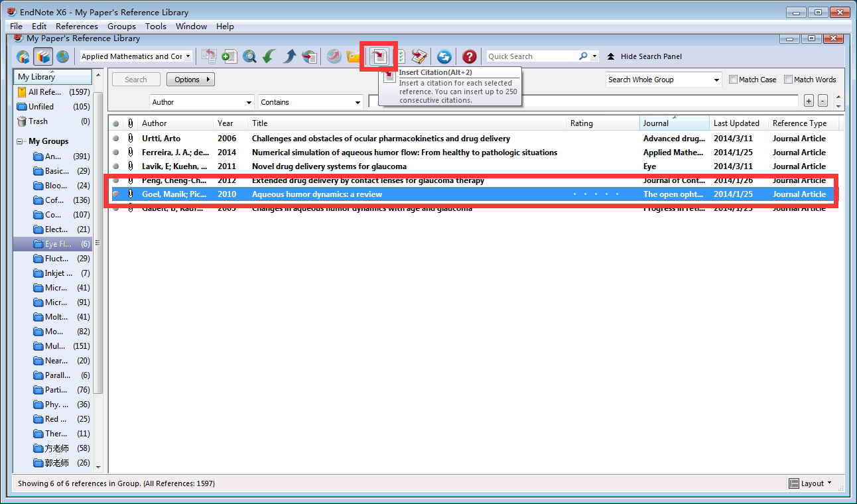Viewport: 857px width, 504px height.
Task: Sort by the Author column header
Action: coord(176,123)
